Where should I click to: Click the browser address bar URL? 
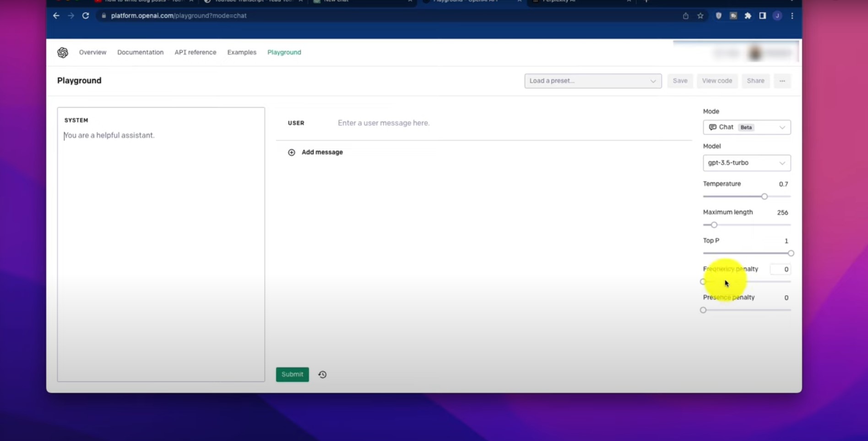tap(179, 16)
